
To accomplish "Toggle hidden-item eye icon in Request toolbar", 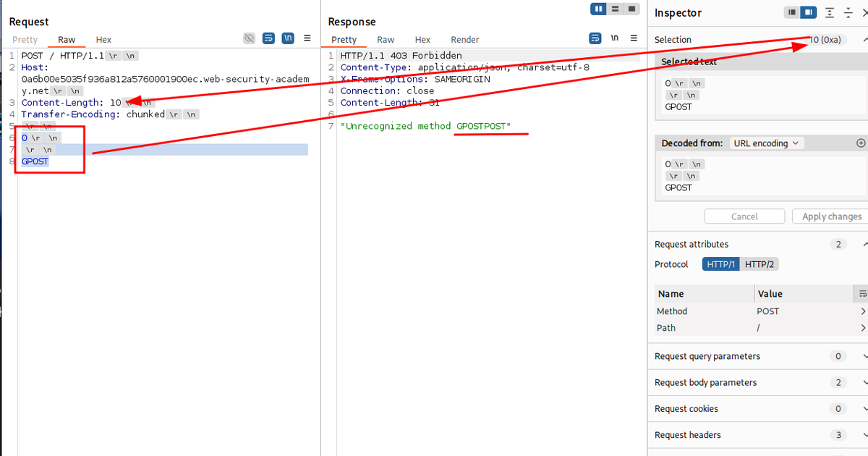I will point(250,38).
